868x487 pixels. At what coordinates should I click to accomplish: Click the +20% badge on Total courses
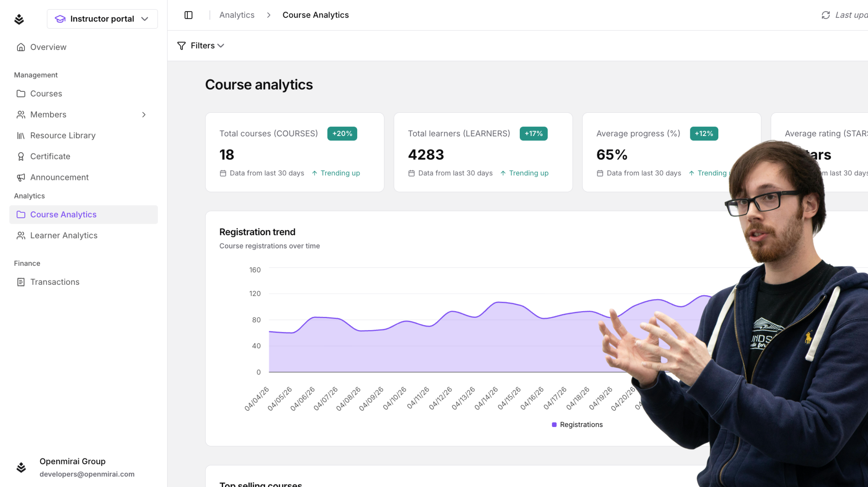click(342, 134)
